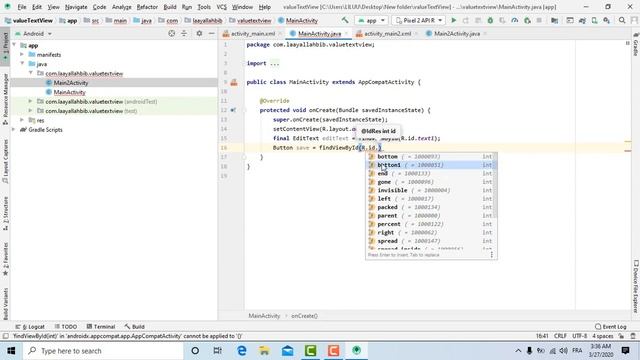Image resolution: width=640 pixels, height=360 pixels.
Task: Switch to the activity_main.xml tab
Action: click(x=252, y=33)
